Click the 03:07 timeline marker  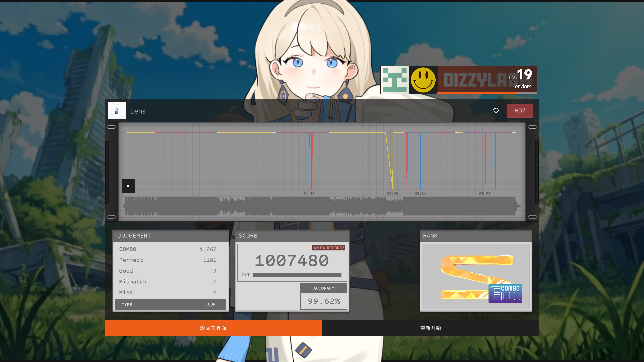point(485,194)
